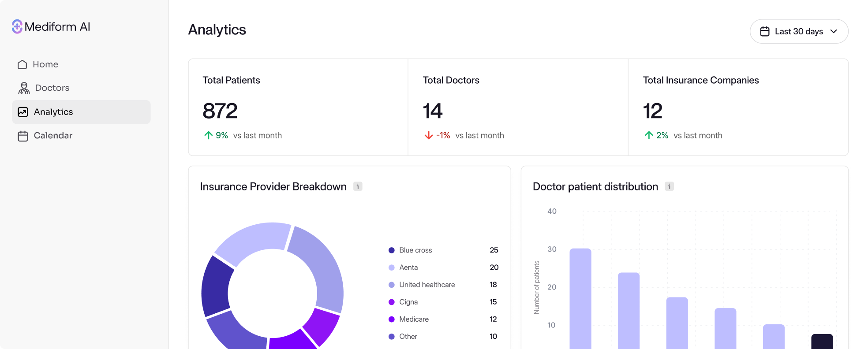This screenshot has height=349, width=868.
Task: Click the Blue cross legend color dot
Action: (x=391, y=250)
